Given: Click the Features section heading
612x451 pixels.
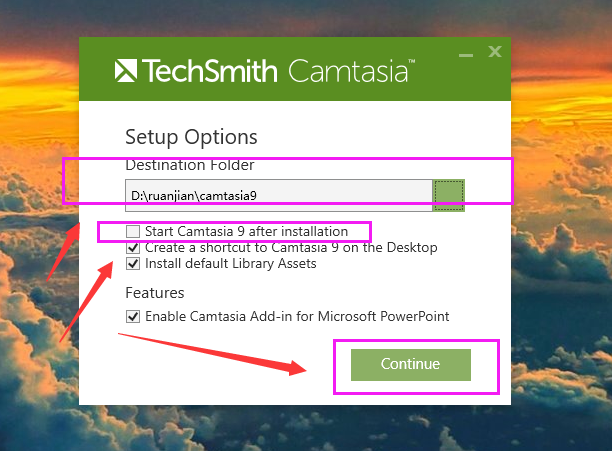Looking at the screenshot, I should (155, 293).
